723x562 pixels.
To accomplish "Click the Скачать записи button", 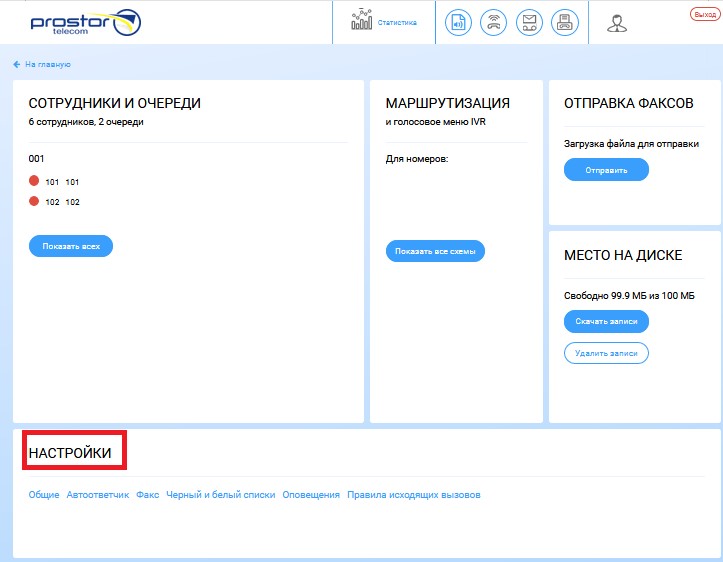I will point(606,321).
